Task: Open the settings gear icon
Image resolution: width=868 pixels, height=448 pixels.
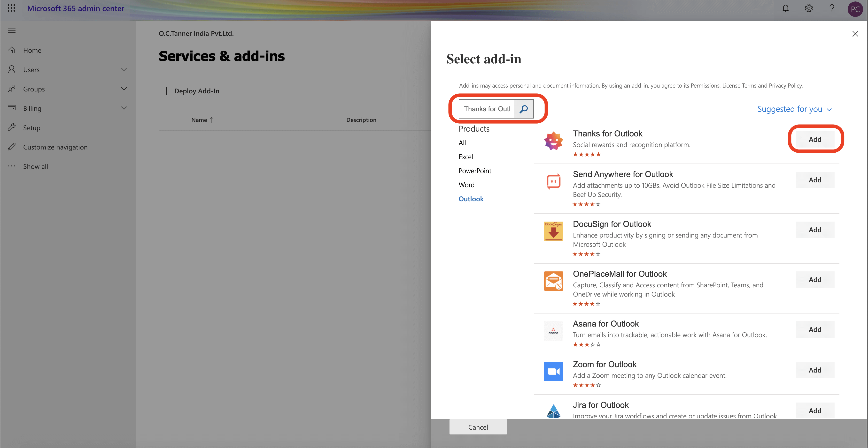Action: coord(809,8)
